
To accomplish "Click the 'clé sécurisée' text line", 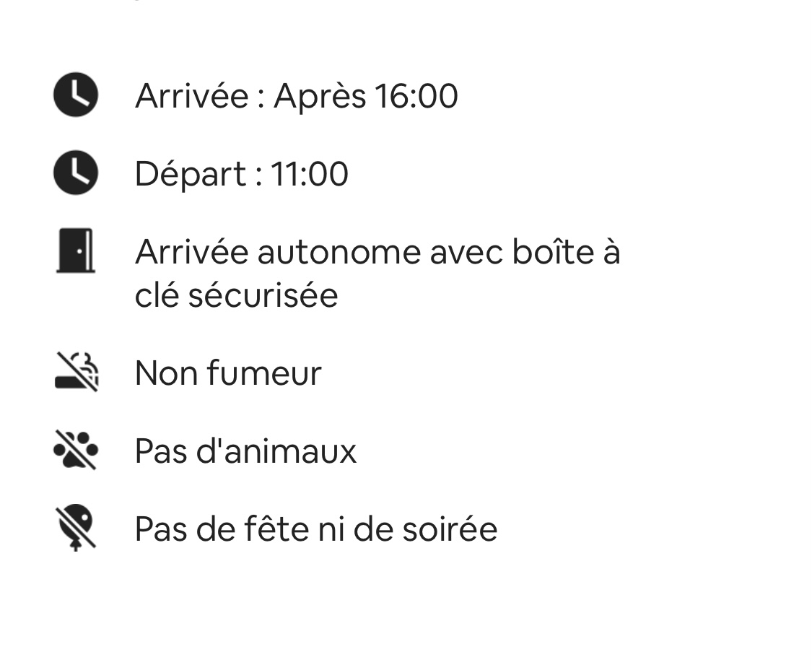I will click(236, 295).
